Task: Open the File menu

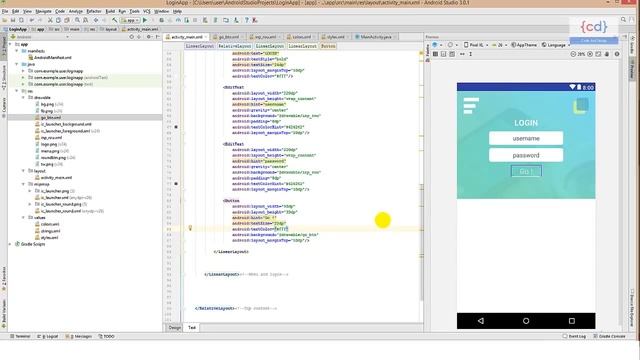Action: [5, 11]
